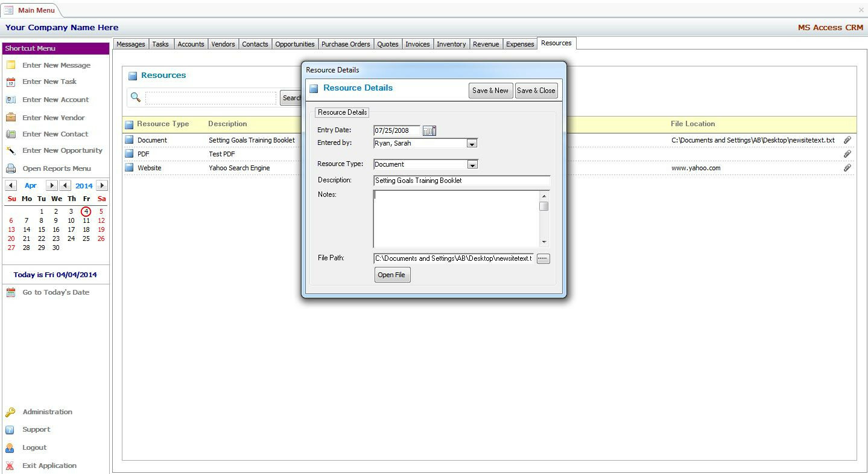
Task: Click the Resources search text box
Action: 211,98
